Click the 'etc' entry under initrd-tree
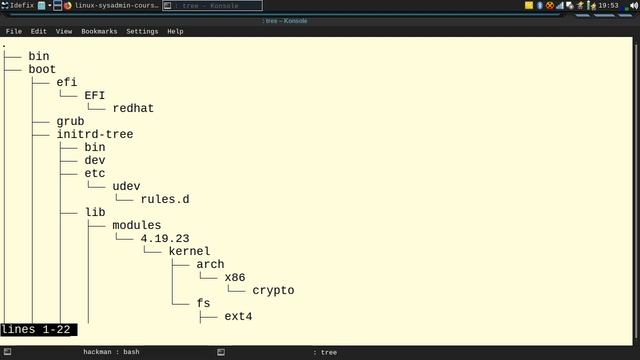 (x=95, y=173)
